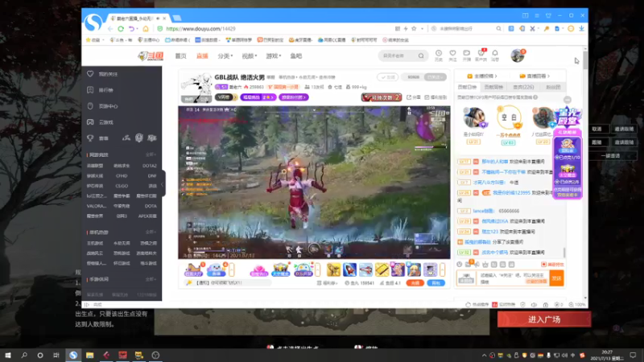Switch to the second contribution ranking tab
644x362 pixels.
pos(493,87)
